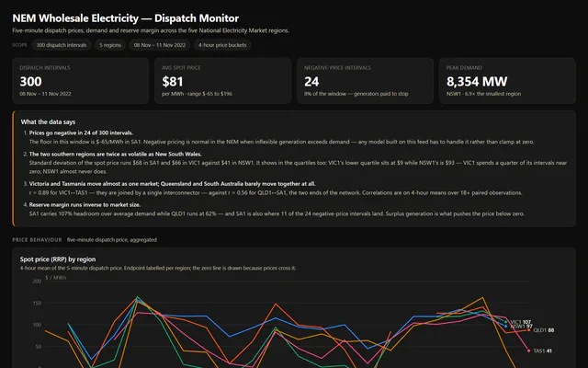Viewport: 588px width, 368px height.
Task: Click the date range under the 300 value
Action: click(x=45, y=94)
